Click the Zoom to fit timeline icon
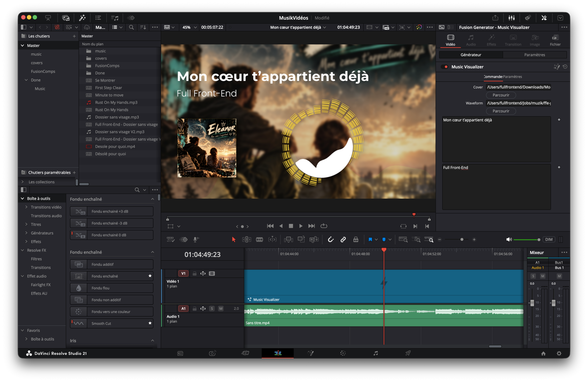 point(403,239)
